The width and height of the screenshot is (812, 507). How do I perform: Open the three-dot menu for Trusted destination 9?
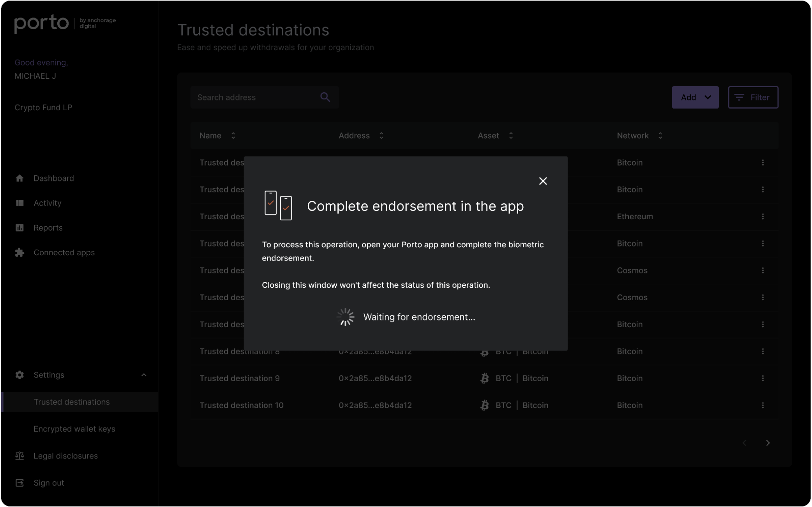(763, 378)
